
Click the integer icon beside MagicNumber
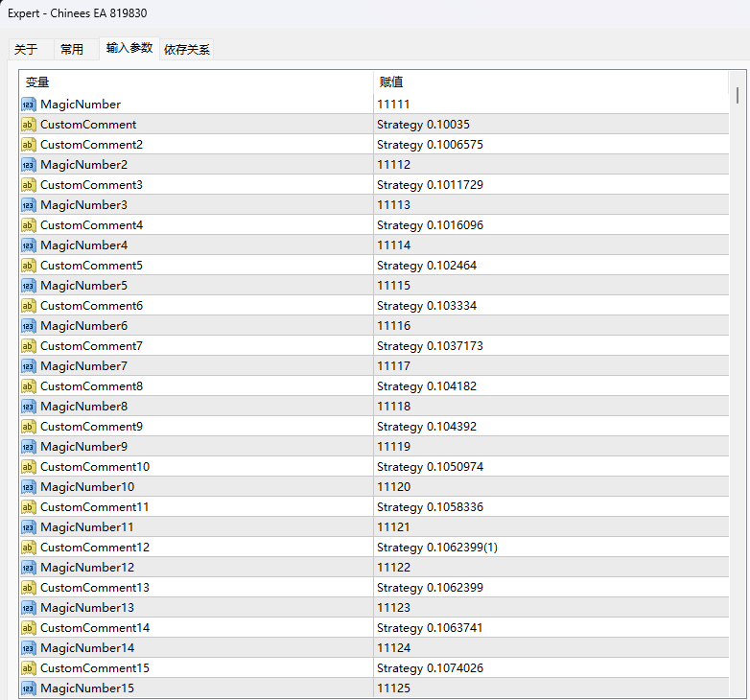coord(29,105)
